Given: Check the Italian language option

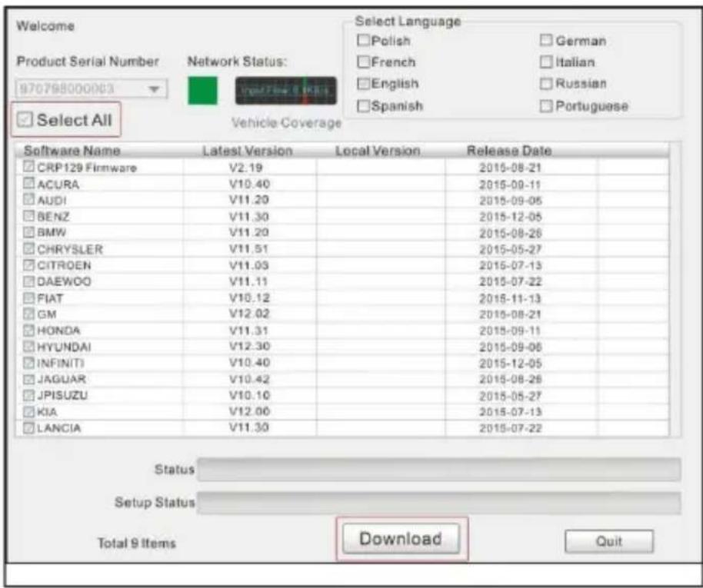Looking at the screenshot, I should coord(545,61).
